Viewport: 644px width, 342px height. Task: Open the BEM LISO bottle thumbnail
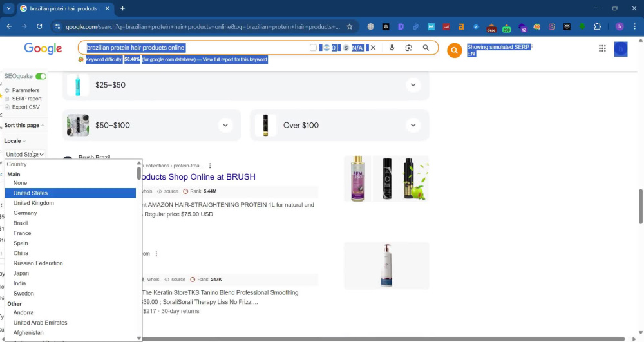click(357, 178)
